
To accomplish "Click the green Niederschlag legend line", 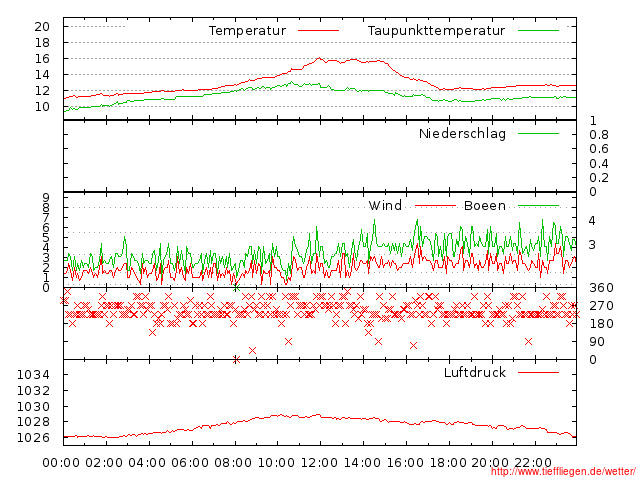I will coord(538,133).
